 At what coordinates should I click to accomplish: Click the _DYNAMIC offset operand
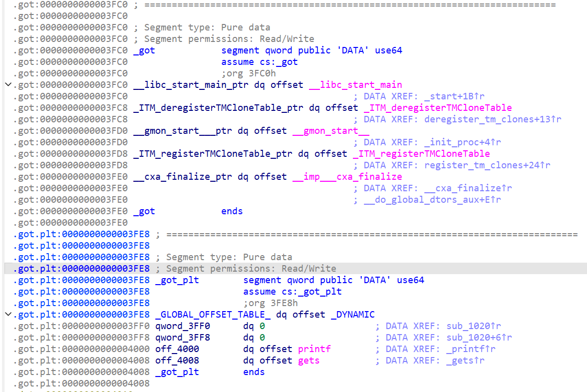(352, 315)
